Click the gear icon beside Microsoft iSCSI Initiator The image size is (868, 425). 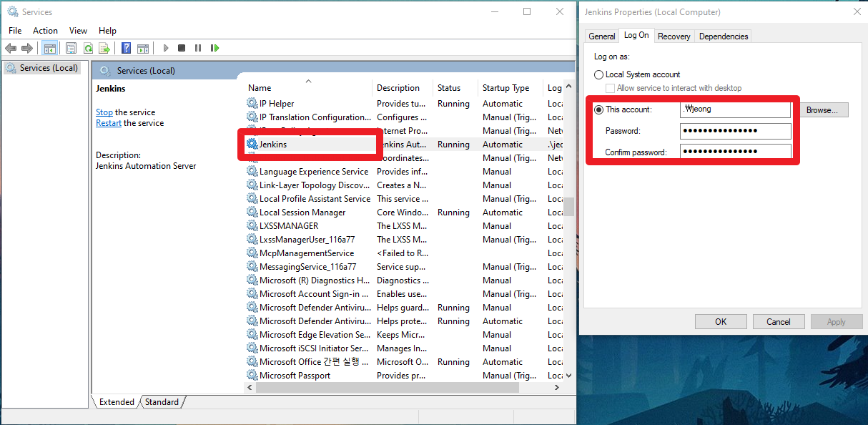point(252,348)
